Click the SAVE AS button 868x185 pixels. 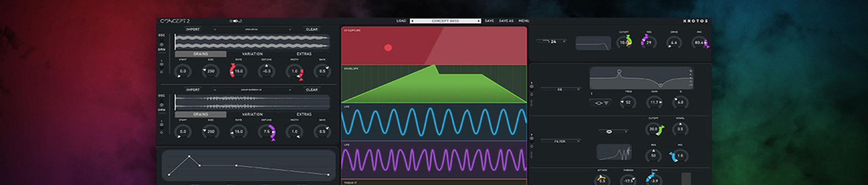[506, 21]
